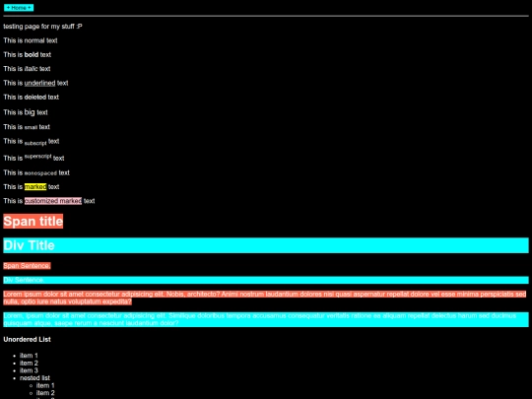Viewport: 532px width, 399px height.
Task: Select the 'testing page for my stuff :P' text
Action: coord(42,27)
